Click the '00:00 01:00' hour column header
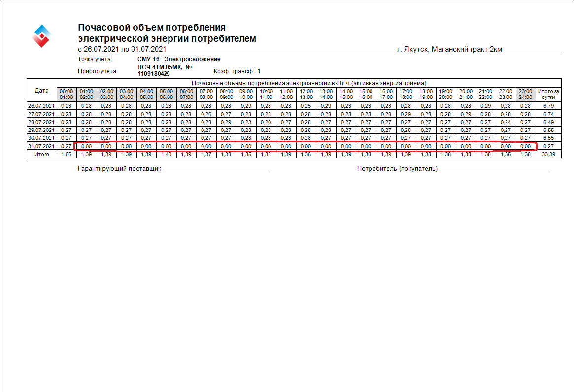Viewport: 574px width, 392px height. 66,95
